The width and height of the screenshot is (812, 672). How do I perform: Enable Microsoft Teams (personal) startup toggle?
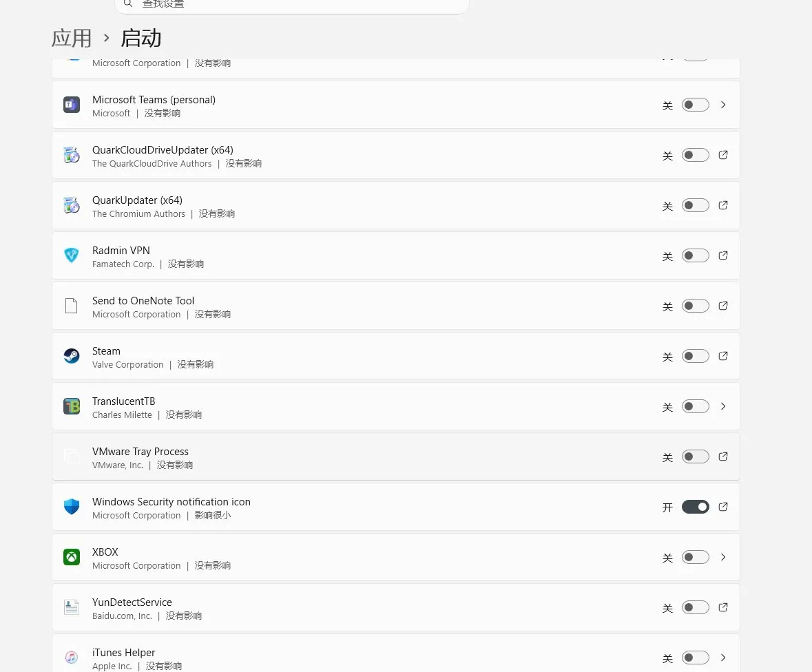[695, 105]
